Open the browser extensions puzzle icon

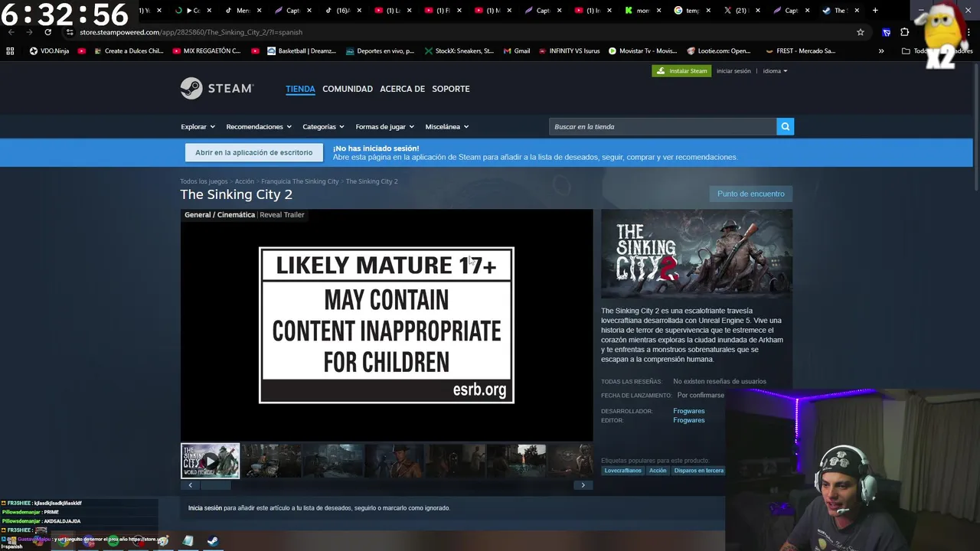(x=905, y=32)
